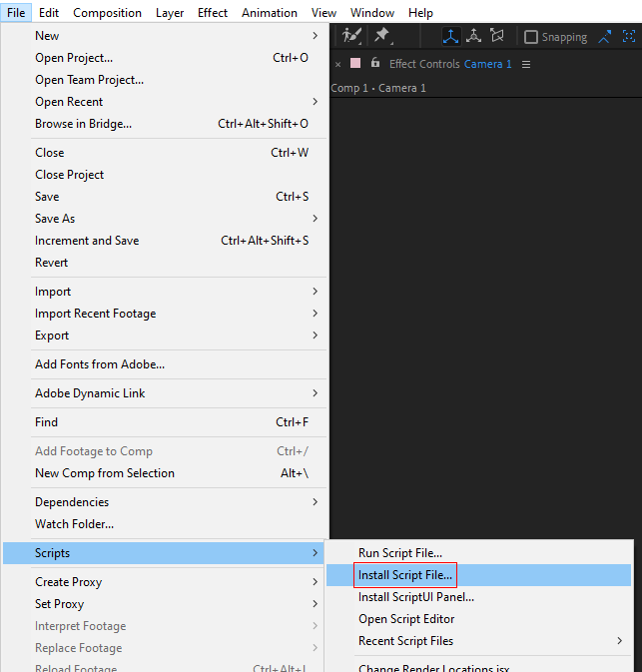Screen dimensions: 642x672
Task: Select Increment and Save
Action: (165, 241)
